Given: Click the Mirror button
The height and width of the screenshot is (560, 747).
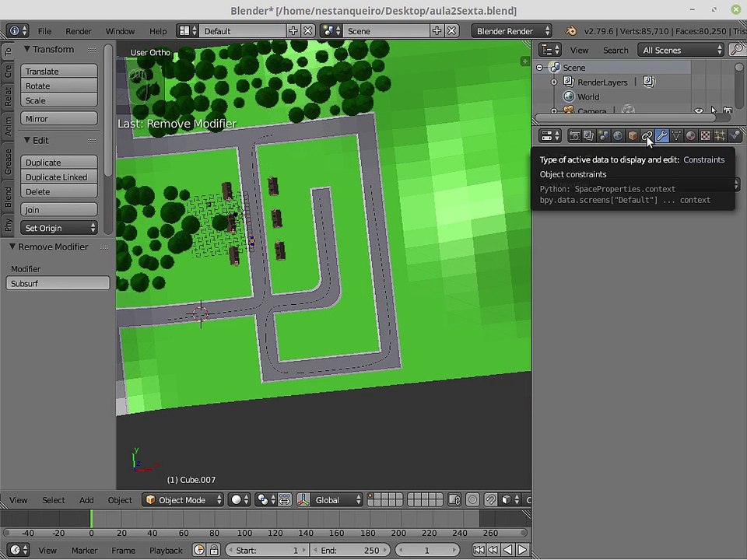Looking at the screenshot, I should tap(59, 118).
